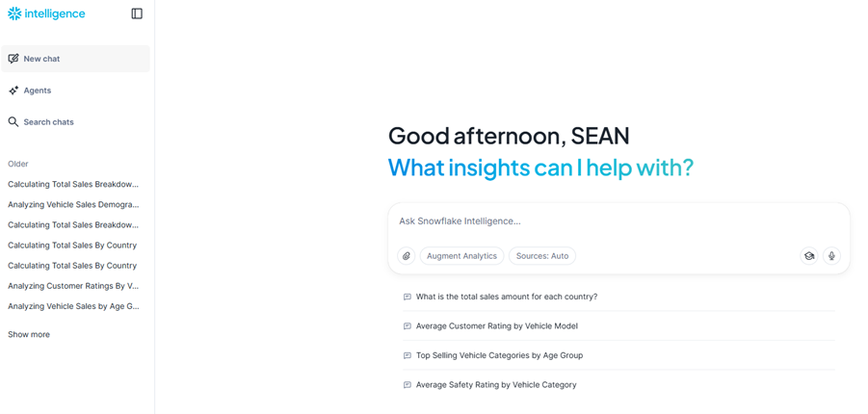Click the paperclip attach file icon
Image resolution: width=868 pixels, height=414 pixels.
[407, 256]
